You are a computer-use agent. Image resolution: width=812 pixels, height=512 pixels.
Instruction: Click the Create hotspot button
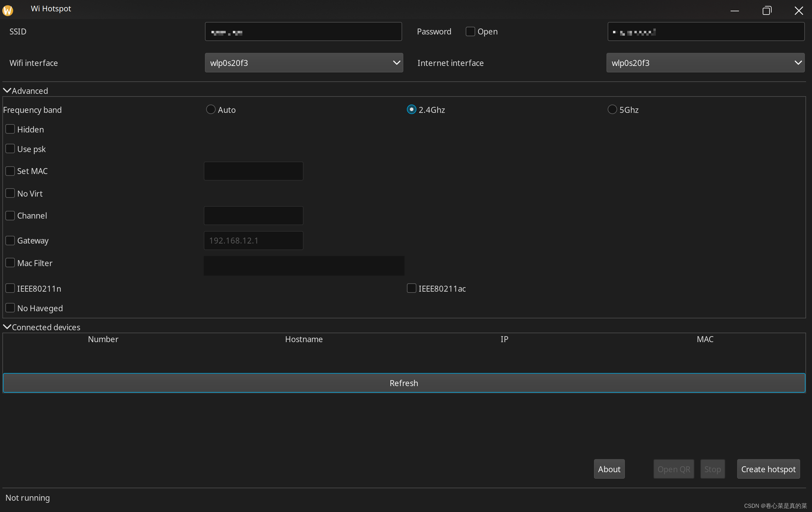(769, 469)
